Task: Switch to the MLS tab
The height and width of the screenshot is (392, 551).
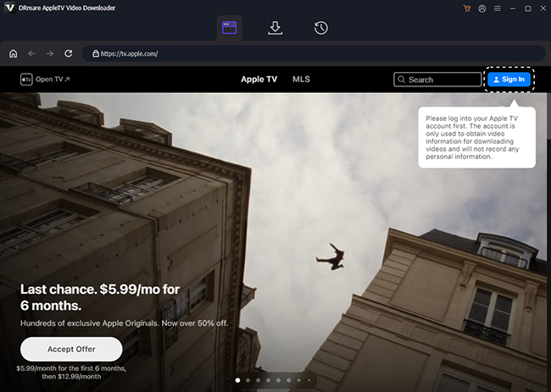Action: pos(301,80)
